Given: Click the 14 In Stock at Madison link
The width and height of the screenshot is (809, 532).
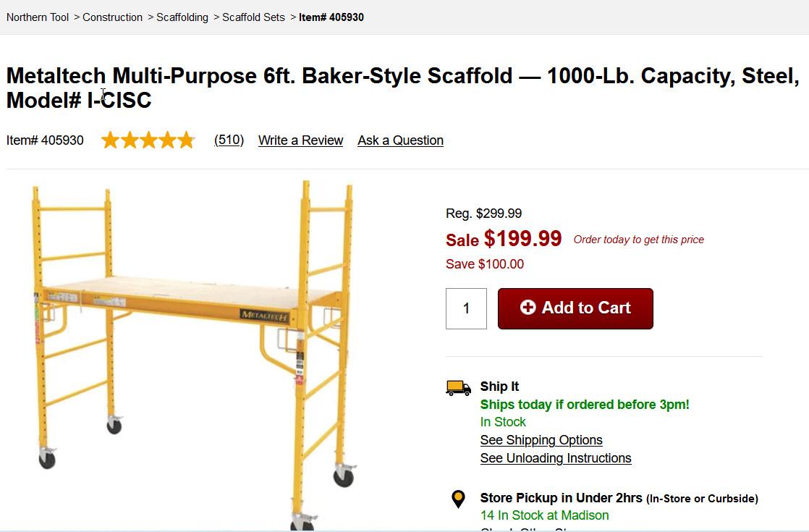Looking at the screenshot, I should (x=544, y=515).
